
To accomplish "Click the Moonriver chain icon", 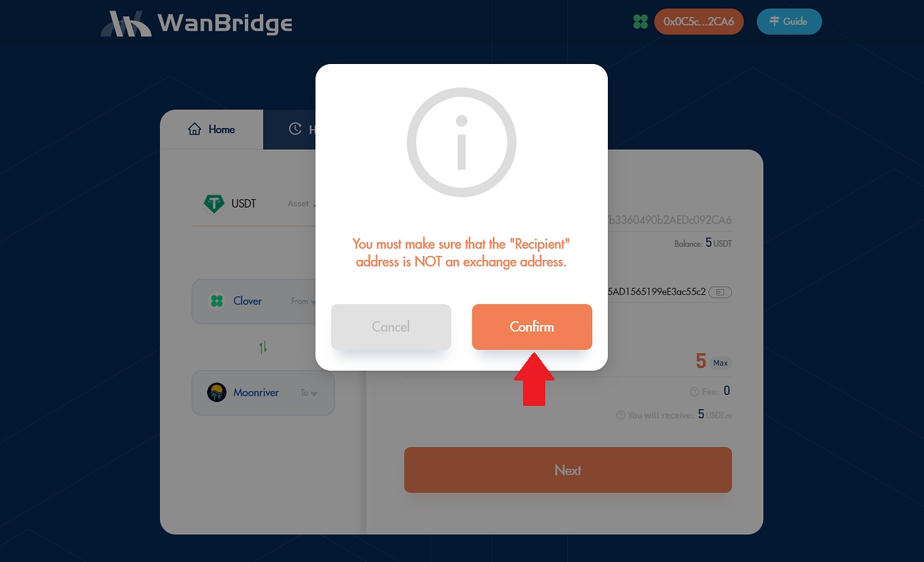I will [x=216, y=392].
